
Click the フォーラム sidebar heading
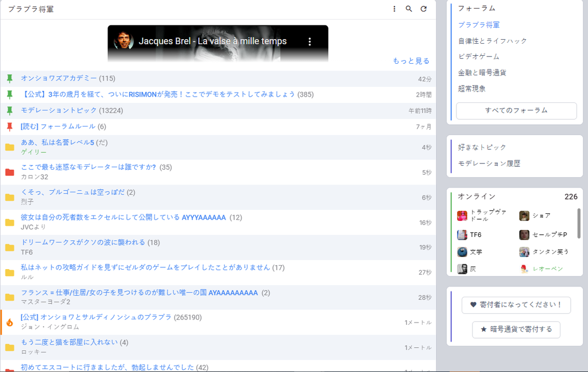click(476, 8)
